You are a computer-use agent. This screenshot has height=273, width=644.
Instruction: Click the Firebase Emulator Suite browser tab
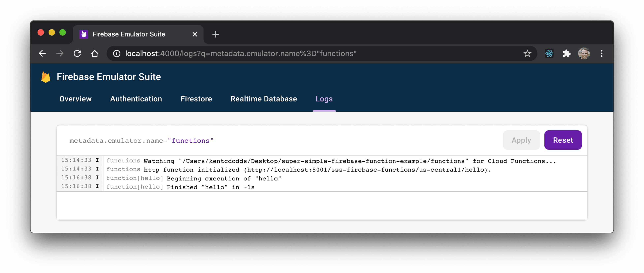[138, 34]
